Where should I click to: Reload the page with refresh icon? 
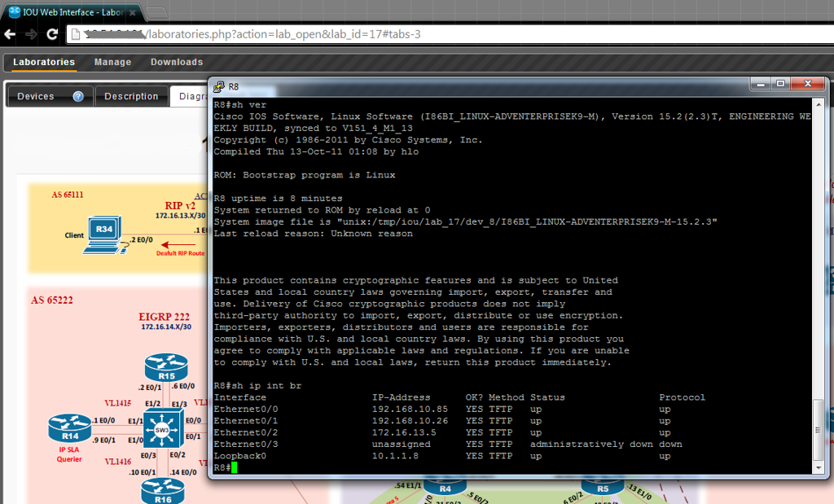point(52,34)
